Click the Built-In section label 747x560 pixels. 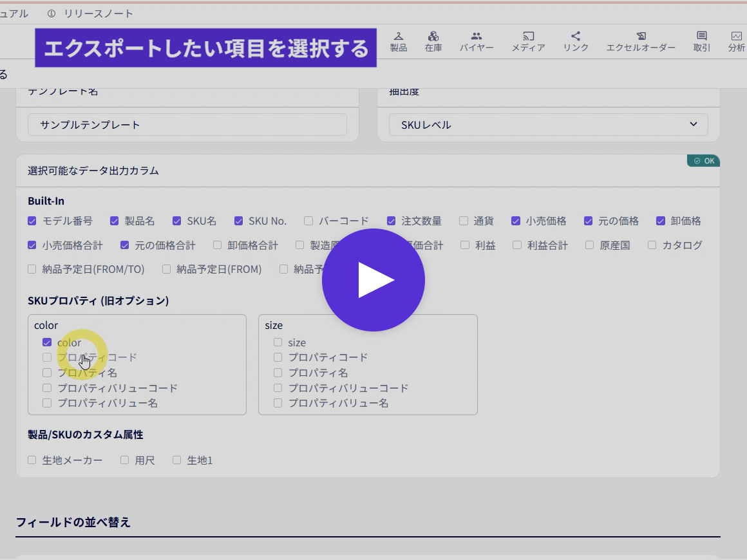click(x=46, y=201)
